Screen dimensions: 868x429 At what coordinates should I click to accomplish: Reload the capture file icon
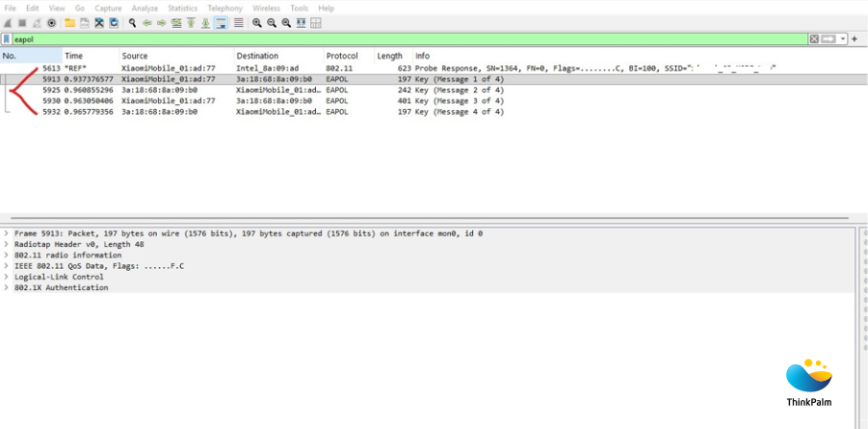tap(114, 23)
